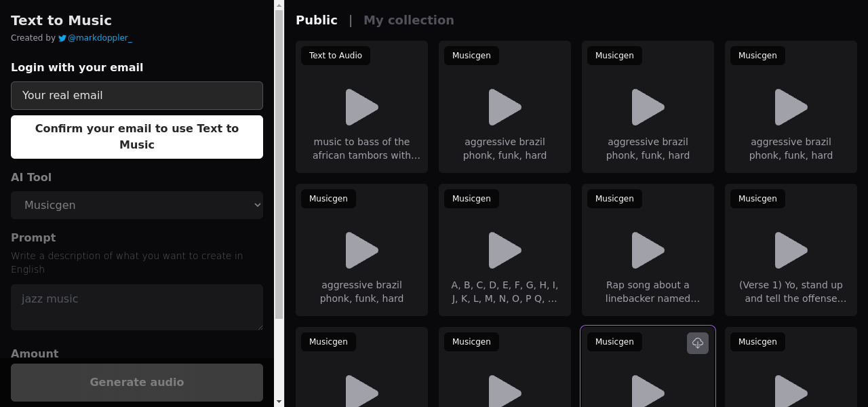The height and width of the screenshot is (407, 868).
Task: Play the alphabet letters A, B, C track
Action: (505, 250)
